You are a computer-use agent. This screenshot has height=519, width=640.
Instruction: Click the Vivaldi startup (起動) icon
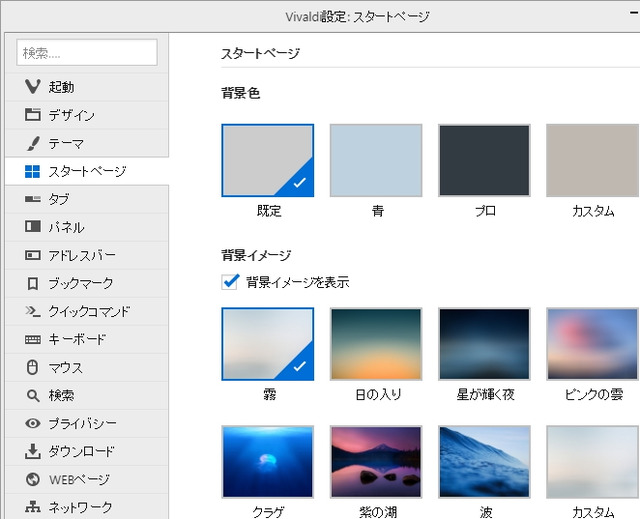pyautogui.click(x=33, y=86)
